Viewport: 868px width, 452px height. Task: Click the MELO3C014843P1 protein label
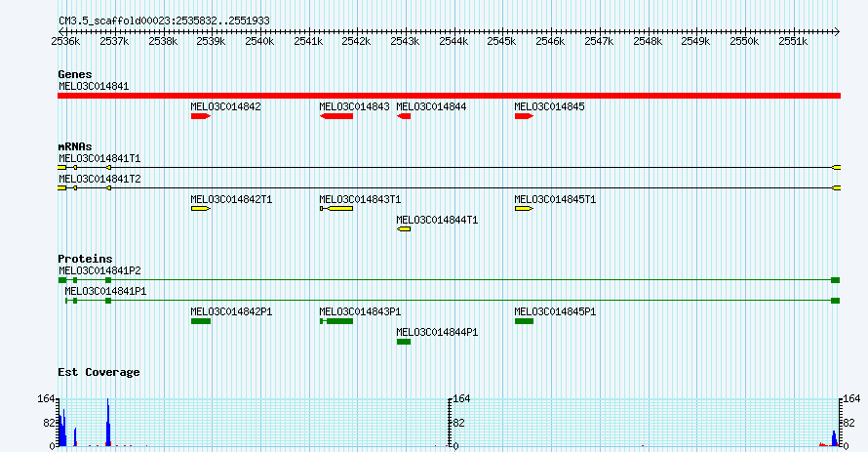coord(360,312)
